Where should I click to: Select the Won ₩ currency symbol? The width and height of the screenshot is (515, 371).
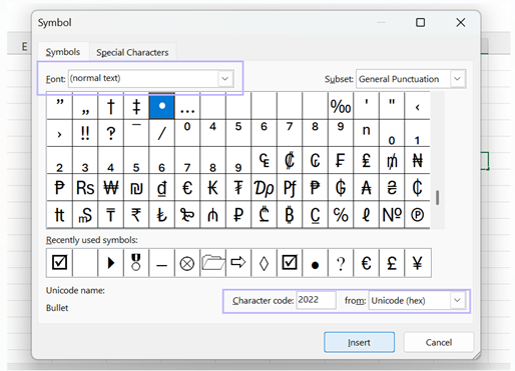coord(111,188)
